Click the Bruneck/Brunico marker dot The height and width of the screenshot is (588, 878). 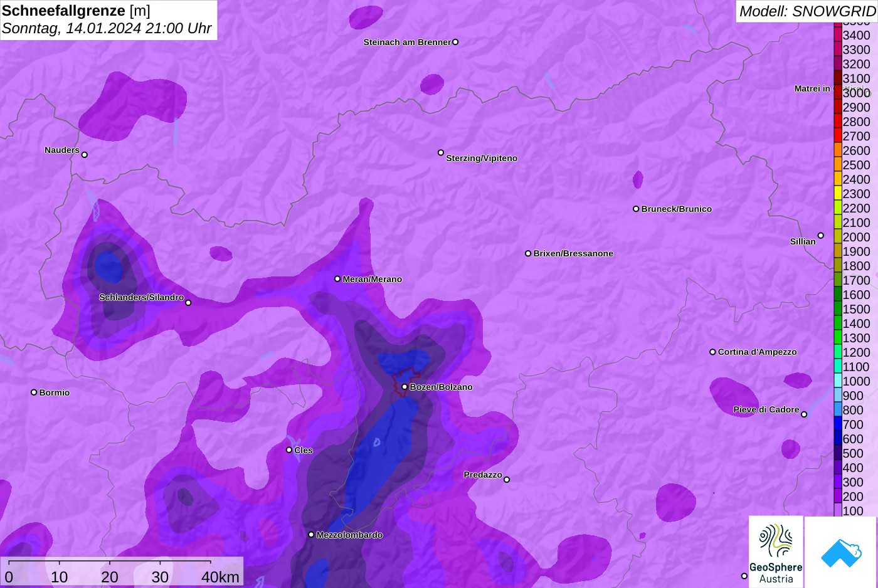(636, 209)
